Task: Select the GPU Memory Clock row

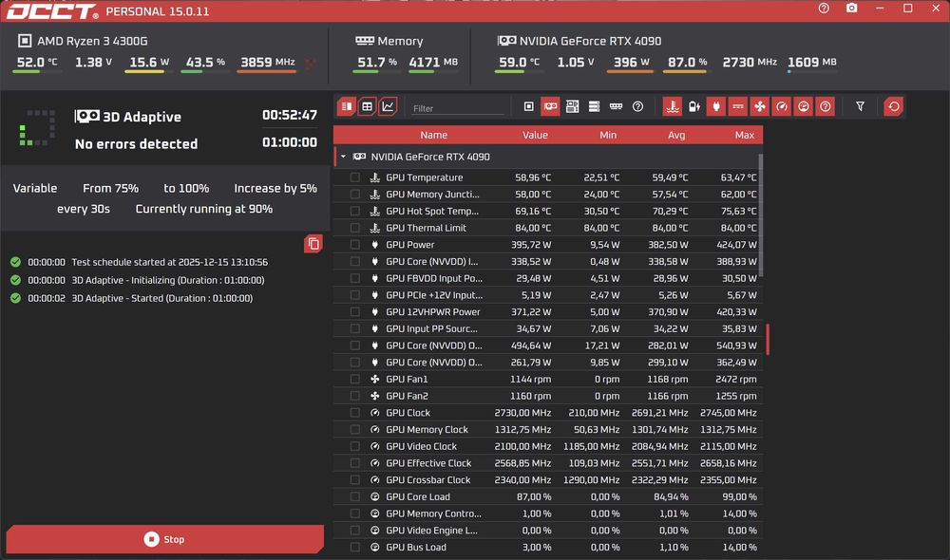Action: pos(548,429)
